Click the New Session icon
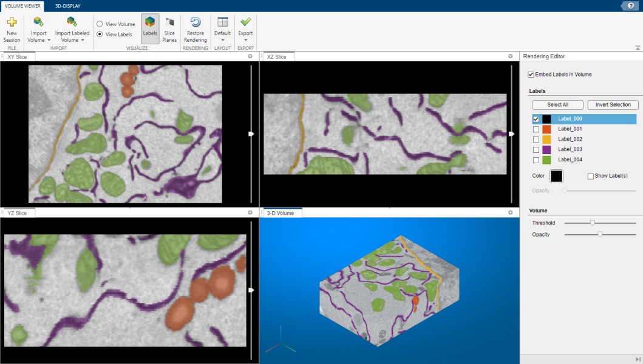Screen dimensions: 643x364 pyautogui.click(x=12, y=22)
